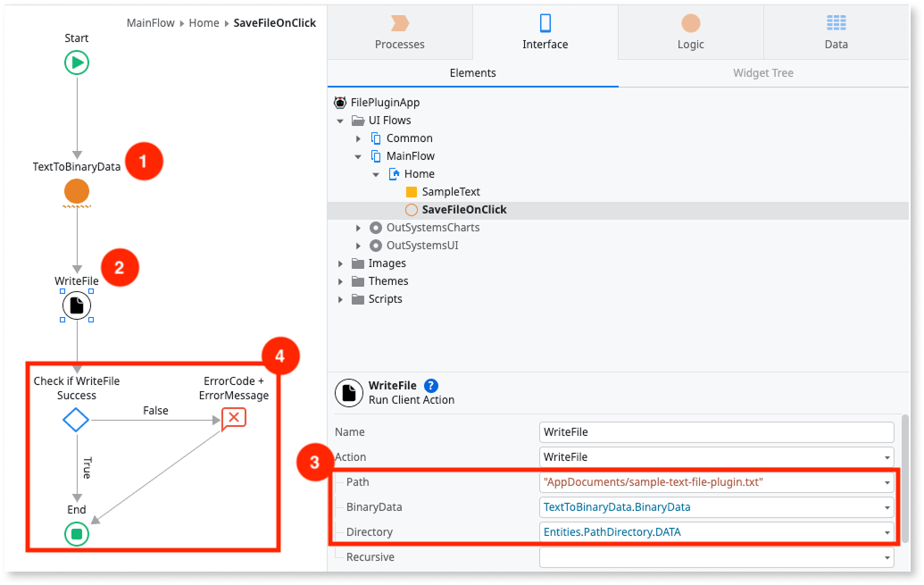Select the SampleText variable in tree
Viewport: 924px width, 585px height.
tap(450, 192)
